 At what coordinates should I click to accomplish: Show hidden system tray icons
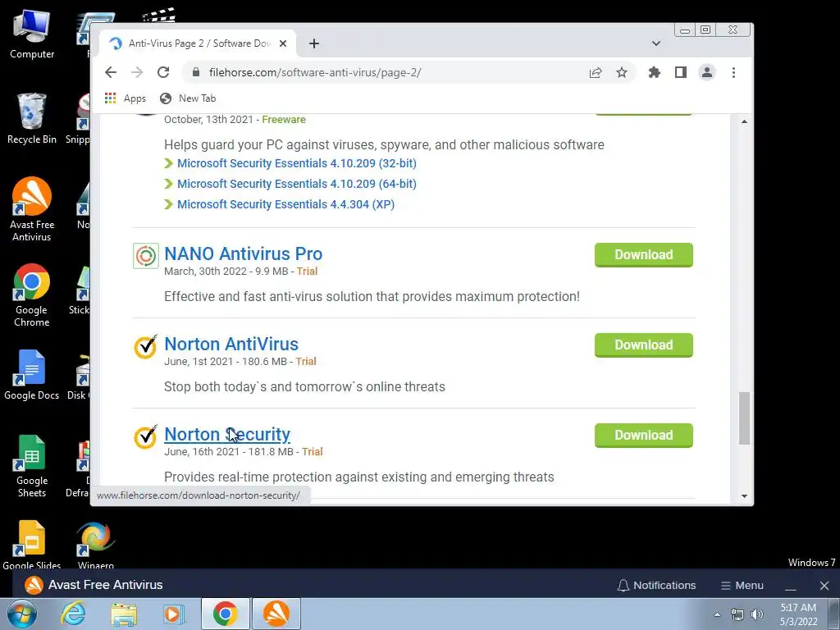(717, 614)
